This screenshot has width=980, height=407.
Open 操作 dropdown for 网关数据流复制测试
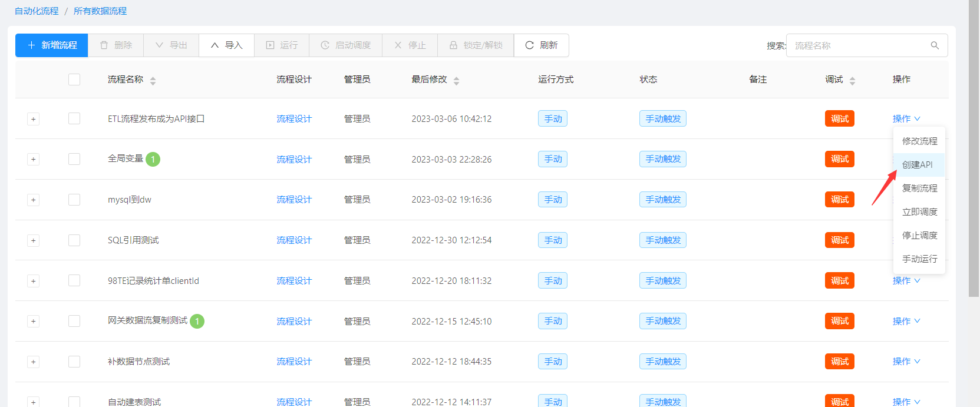tap(906, 321)
